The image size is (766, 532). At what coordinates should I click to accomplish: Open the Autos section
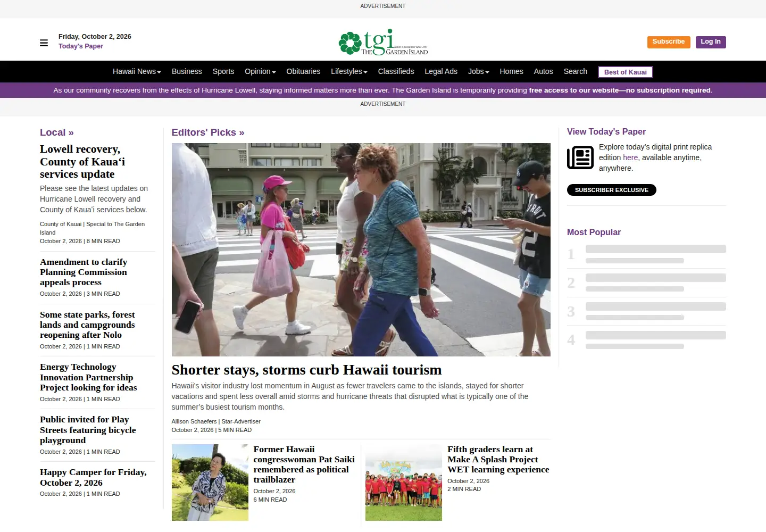pyautogui.click(x=543, y=71)
